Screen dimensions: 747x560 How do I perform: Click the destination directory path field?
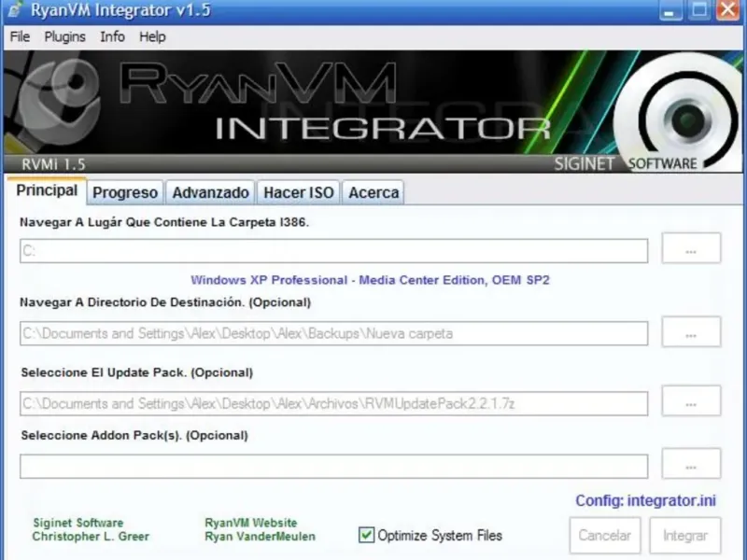point(334,333)
